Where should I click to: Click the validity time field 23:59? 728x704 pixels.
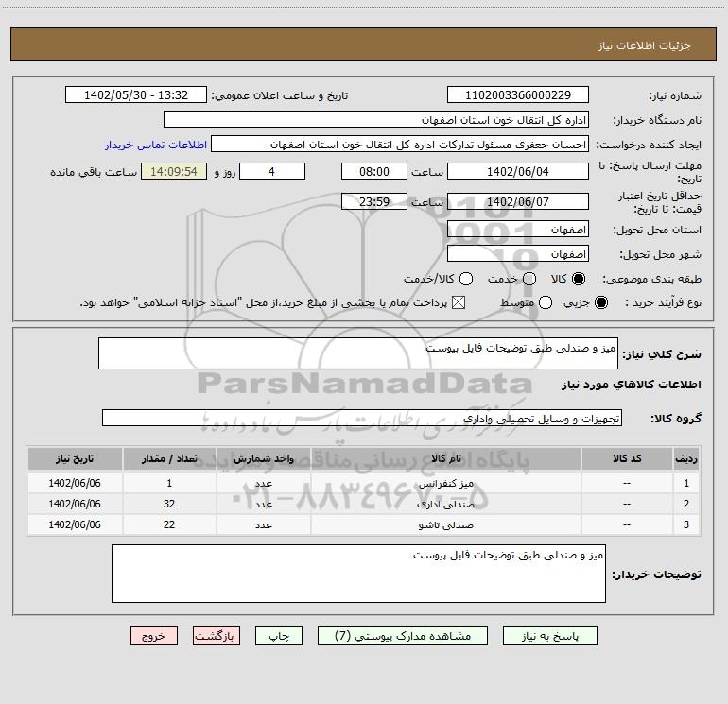click(x=374, y=201)
